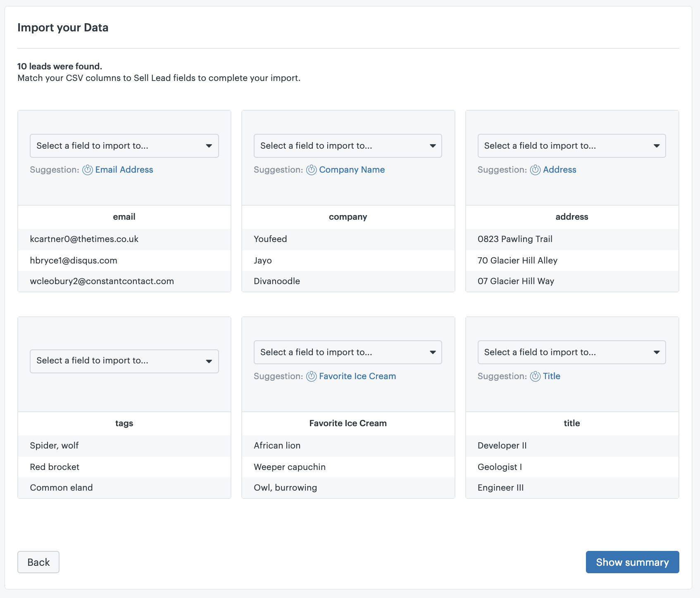The height and width of the screenshot is (598, 700).
Task: Click the suggestion icon beside Email Address
Action: pyautogui.click(x=88, y=170)
